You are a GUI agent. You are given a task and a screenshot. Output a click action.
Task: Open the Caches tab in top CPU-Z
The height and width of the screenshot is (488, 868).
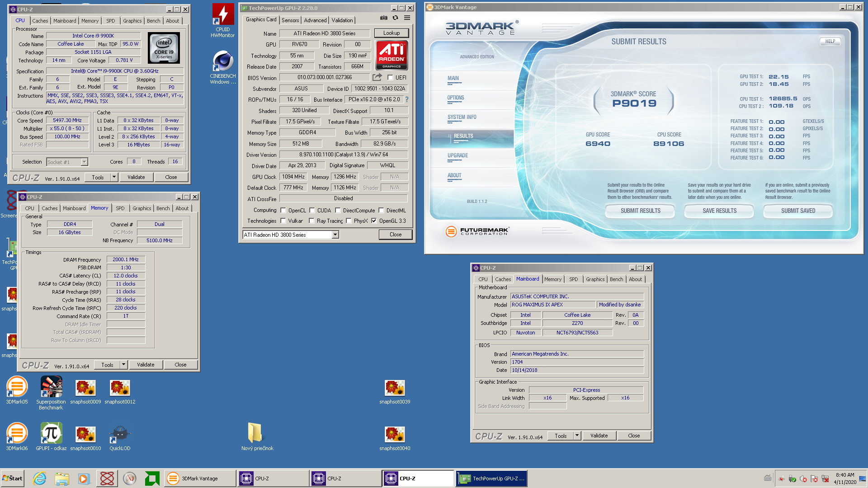pyautogui.click(x=40, y=20)
